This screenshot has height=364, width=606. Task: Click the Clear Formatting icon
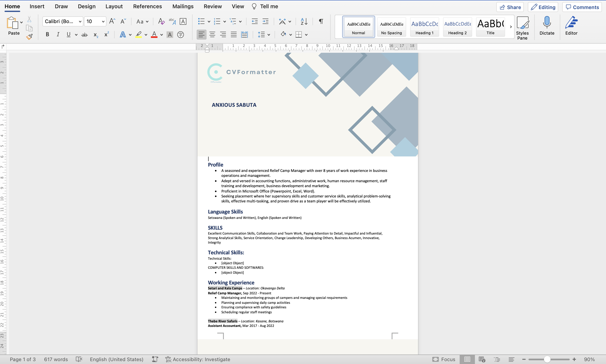click(161, 22)
